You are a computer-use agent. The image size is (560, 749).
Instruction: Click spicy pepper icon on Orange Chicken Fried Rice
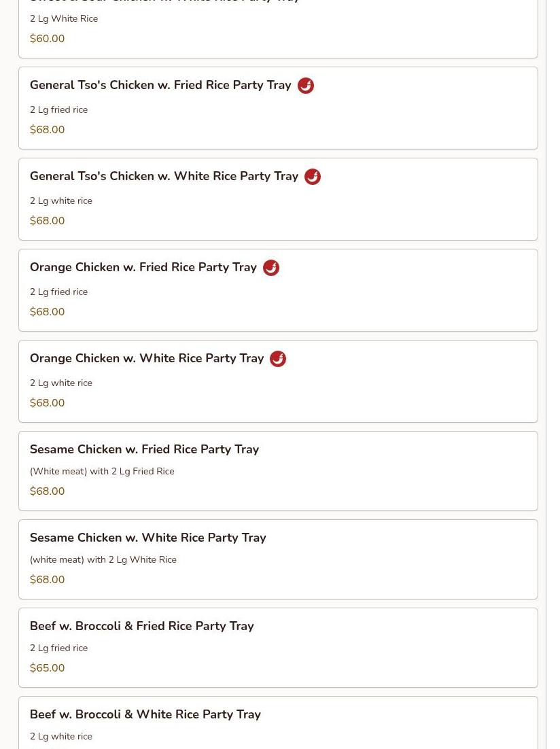point(271,268)
